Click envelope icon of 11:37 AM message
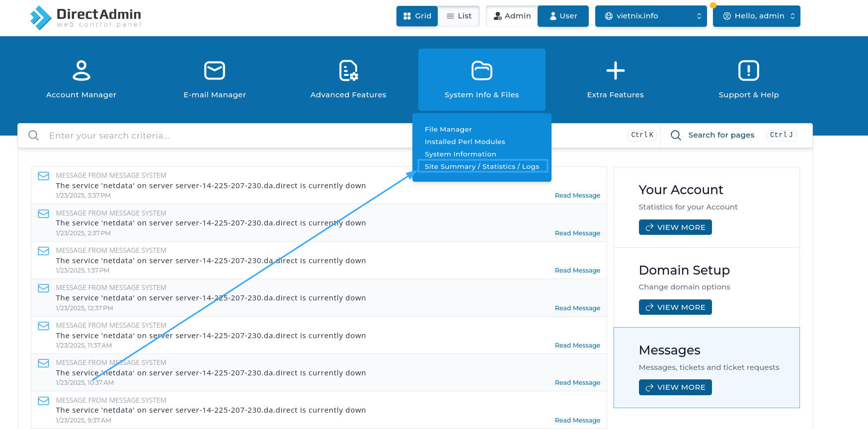Viewport: 868px width, 429px height. click(x=44, y=326)
